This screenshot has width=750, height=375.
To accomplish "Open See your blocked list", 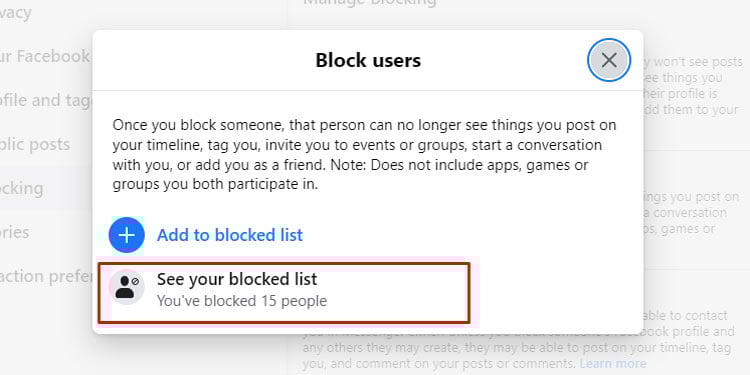I will coord(284,292).
